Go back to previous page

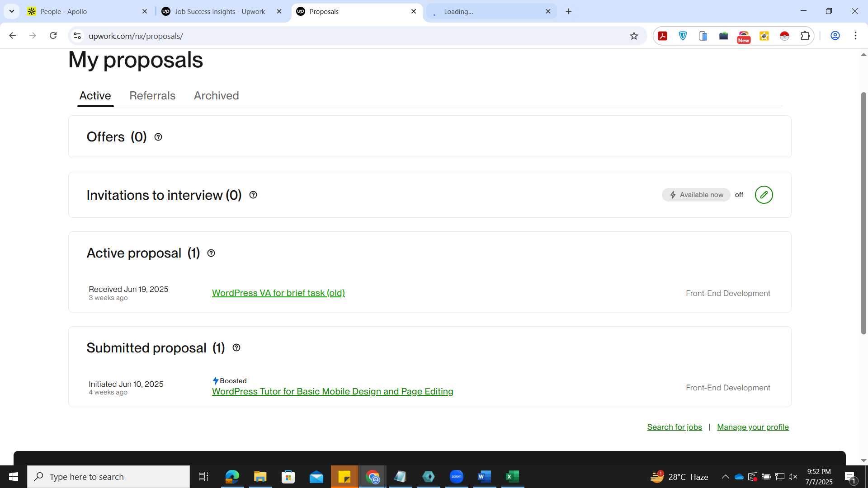coord(12,36)
